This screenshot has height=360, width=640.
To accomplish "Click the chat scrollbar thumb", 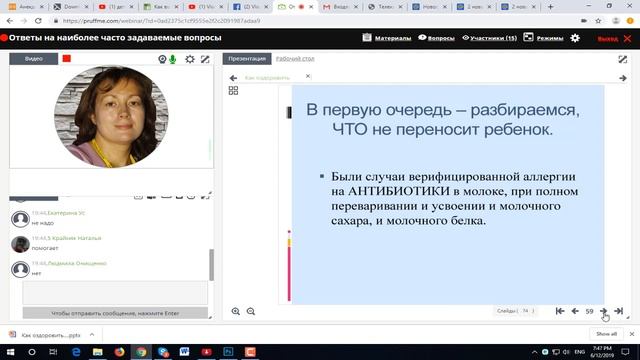I will coord(211,265).
